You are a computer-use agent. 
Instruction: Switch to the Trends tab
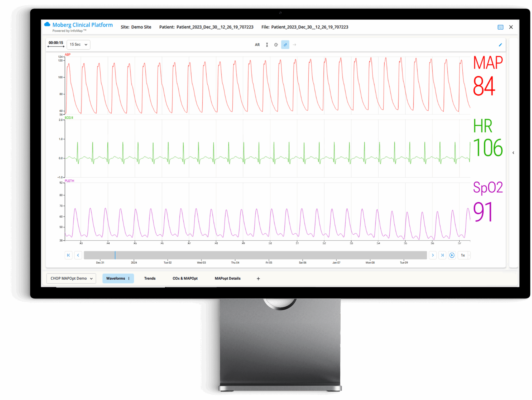click(x=150, y=278)
